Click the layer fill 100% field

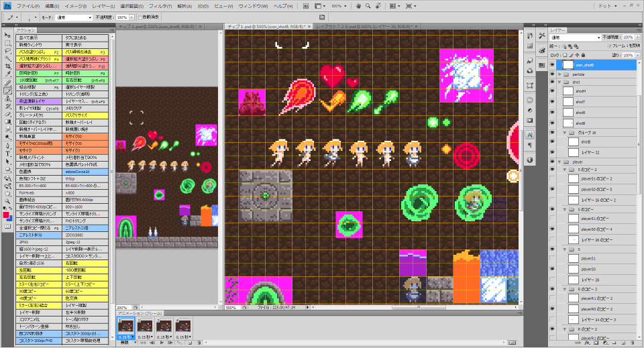628,55
